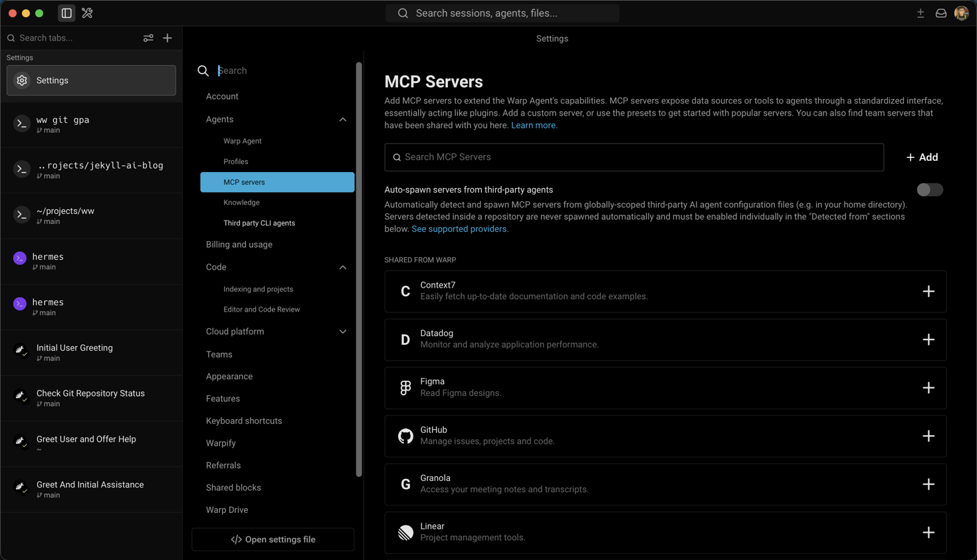Follow See supported providers link
The width and height of the screenshot is (977, 560).
tap(459, 229)
